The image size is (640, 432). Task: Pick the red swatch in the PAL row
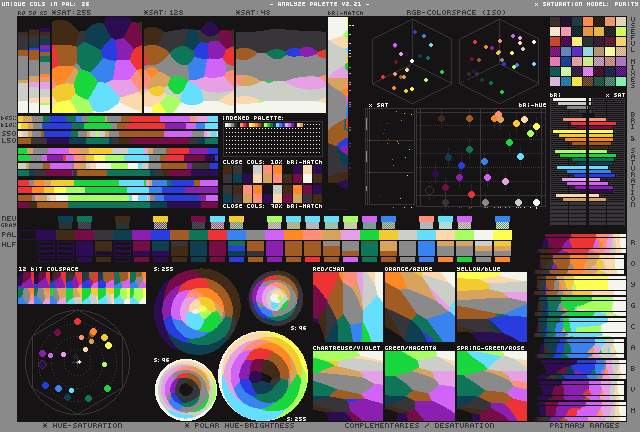[x=217, y=235]
